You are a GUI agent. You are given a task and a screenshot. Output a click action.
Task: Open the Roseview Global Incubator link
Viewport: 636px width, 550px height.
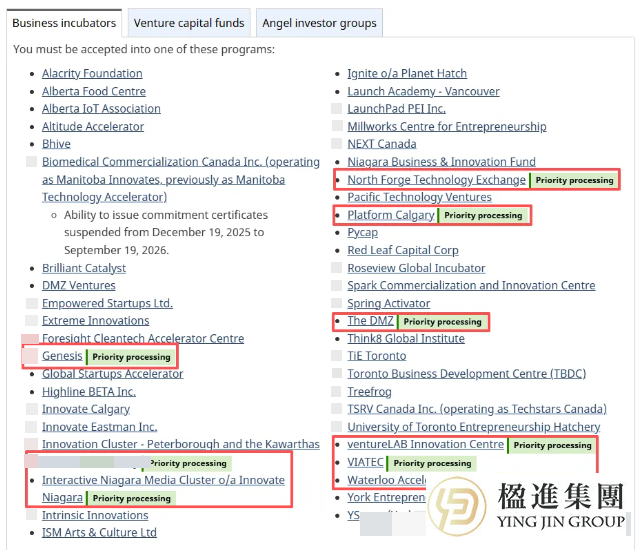[x=416, y=268]
